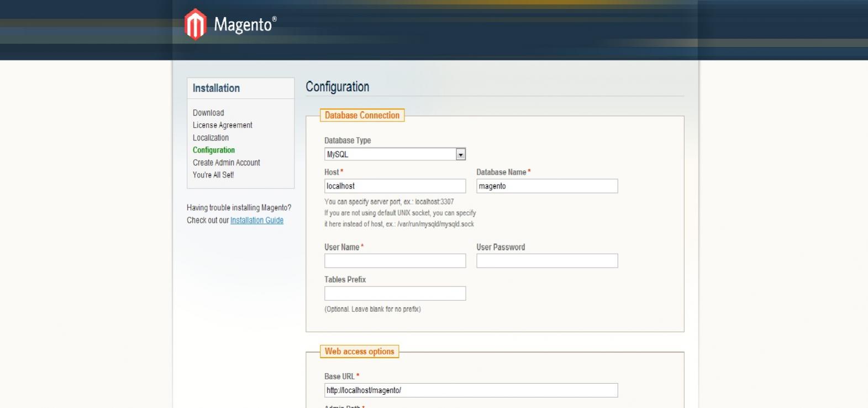Screen dimensions: 868x408
Task: Select License Agreement installation step
Action: click(223, 125)
